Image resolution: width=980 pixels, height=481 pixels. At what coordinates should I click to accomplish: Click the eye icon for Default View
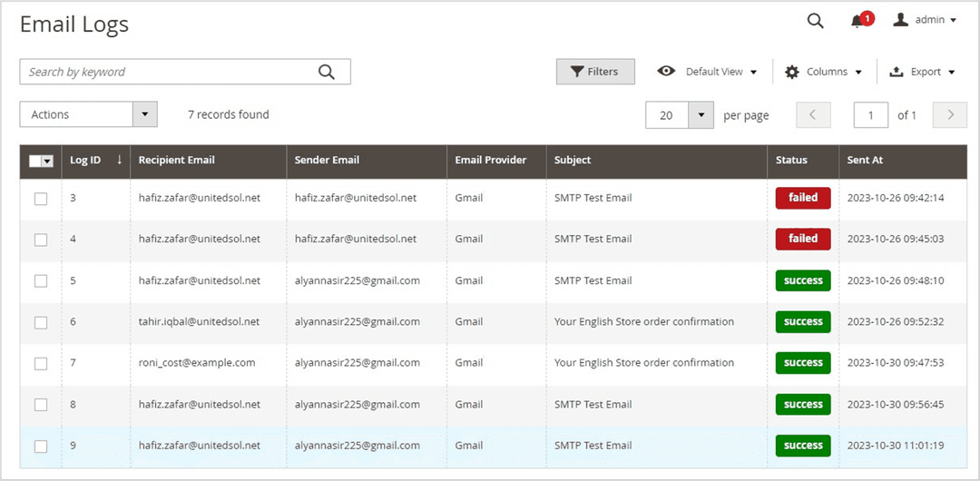pyautogui.click(x=667, y=72)
